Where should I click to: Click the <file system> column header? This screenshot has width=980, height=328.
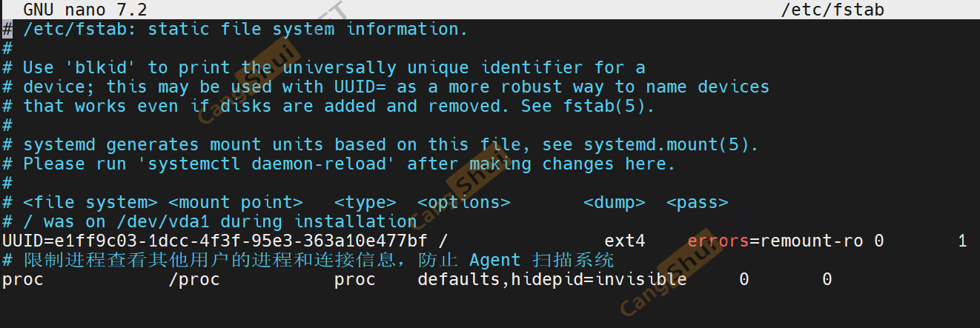pyautogui.click(x=90, y=203)
